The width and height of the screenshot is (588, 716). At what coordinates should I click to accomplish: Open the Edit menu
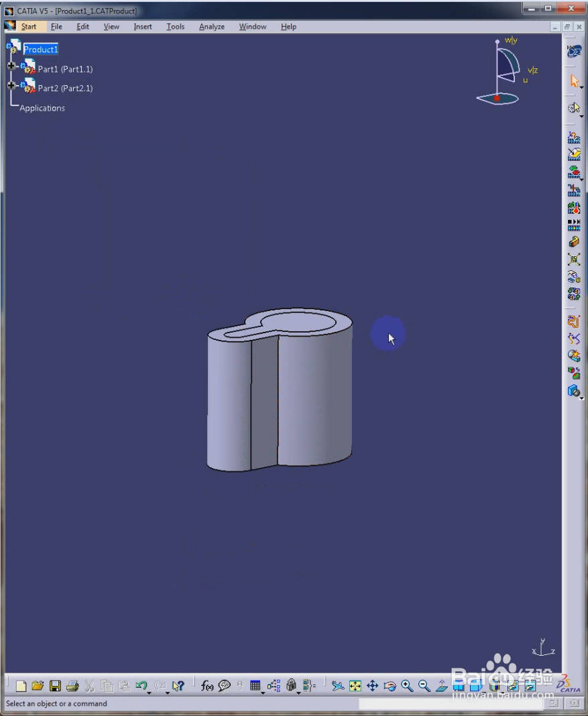pyautogui.click(x=82, y=27)
